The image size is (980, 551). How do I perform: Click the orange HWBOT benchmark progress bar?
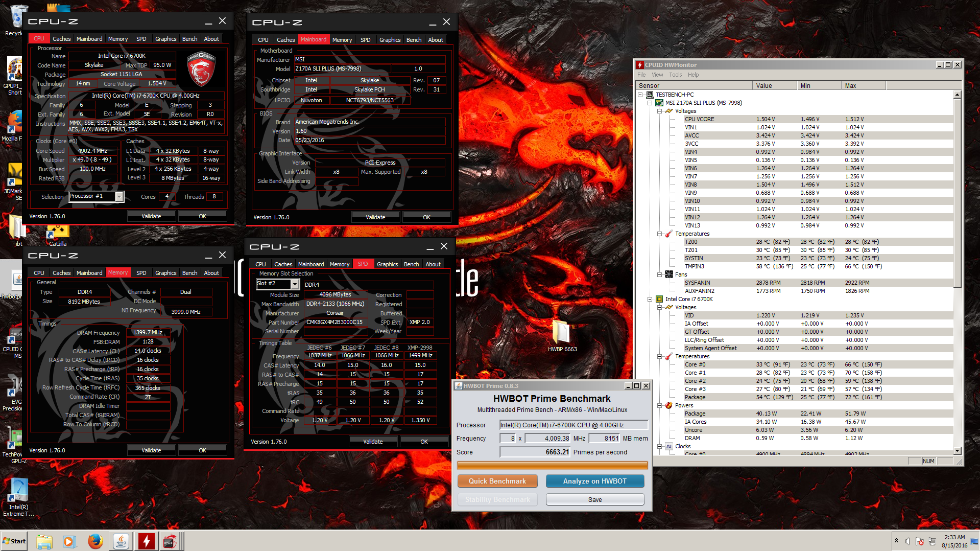(x=552, y=465)
